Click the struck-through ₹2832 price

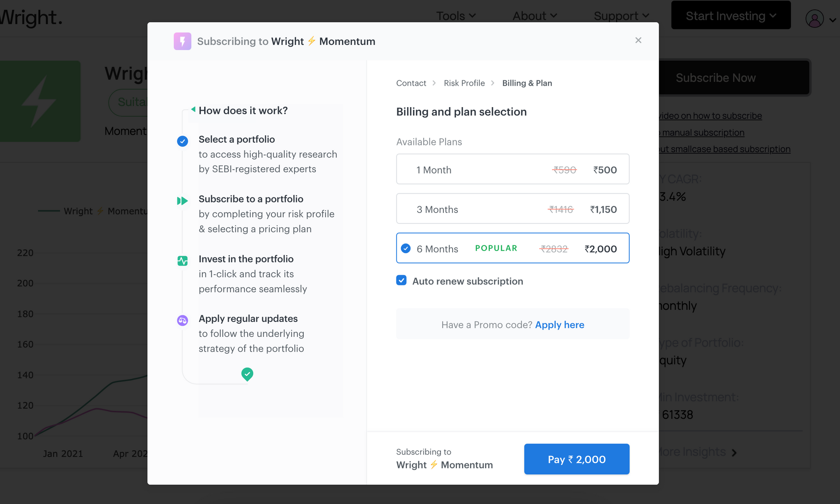(x=554, y=249)
